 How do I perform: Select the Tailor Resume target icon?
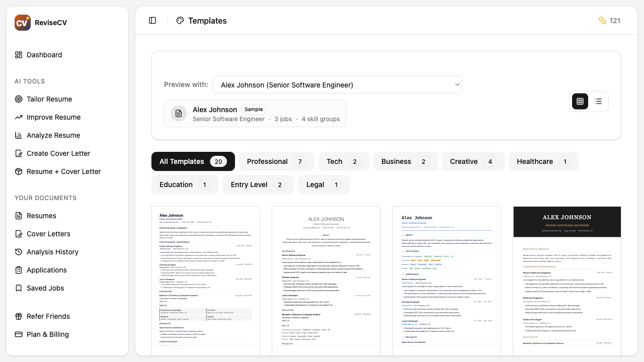pyautogui.click(x=17, y=99)
